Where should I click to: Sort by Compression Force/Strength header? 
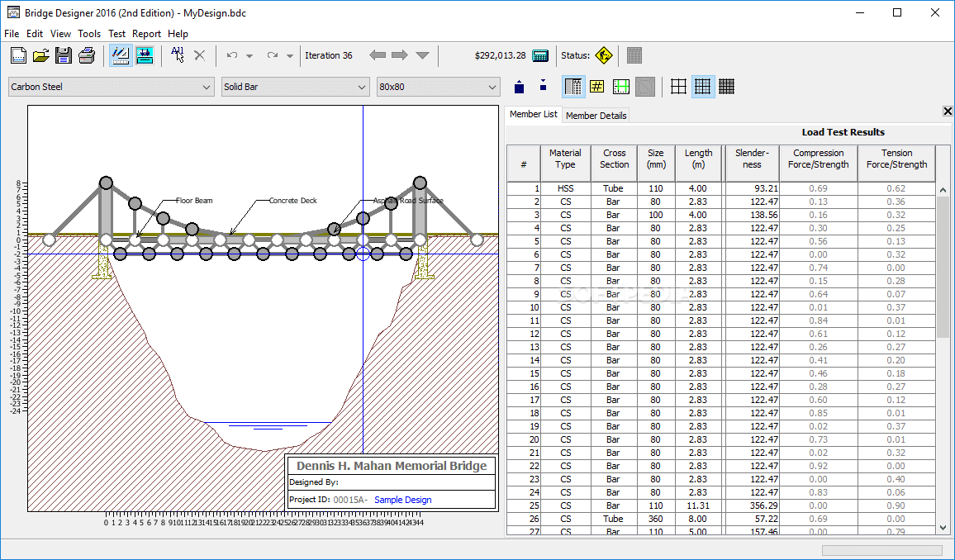819,164
